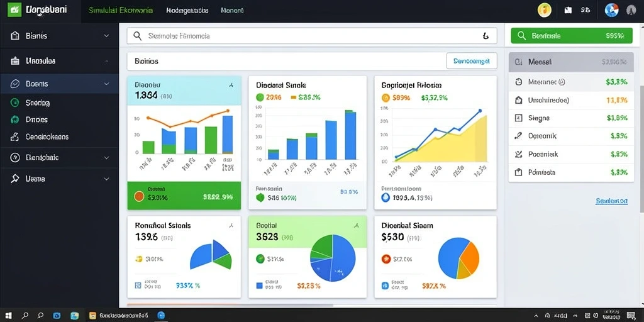644x322 pixels.
Task: Click the green Bootiutia button
Action: tap(571, 36)
